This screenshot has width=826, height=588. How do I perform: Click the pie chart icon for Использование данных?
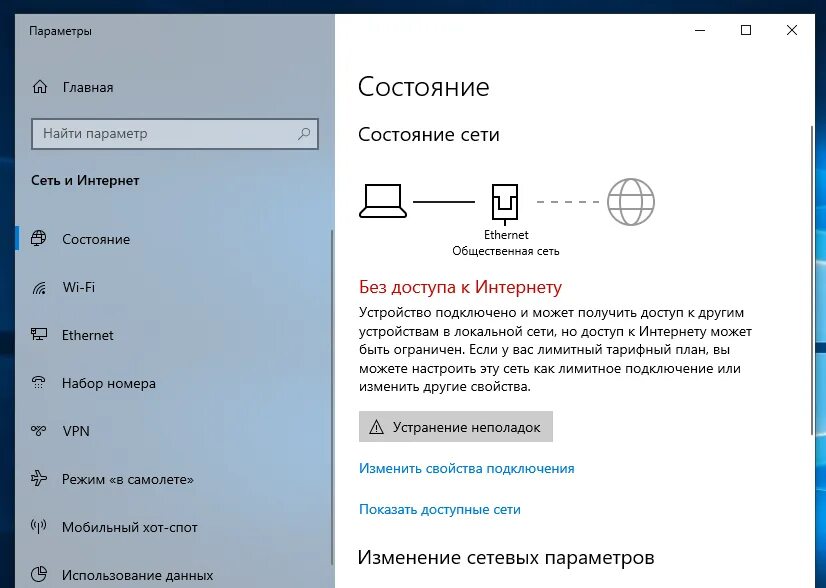(x=38, y=574)
